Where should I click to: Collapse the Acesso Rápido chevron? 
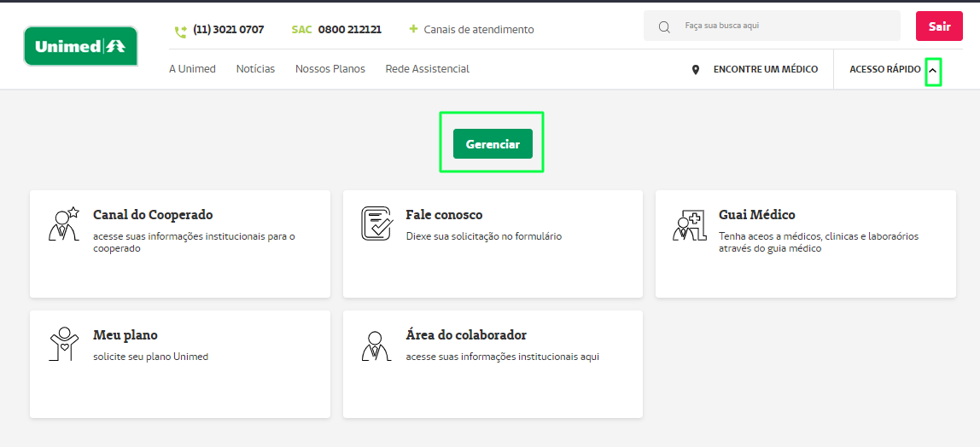933,72
